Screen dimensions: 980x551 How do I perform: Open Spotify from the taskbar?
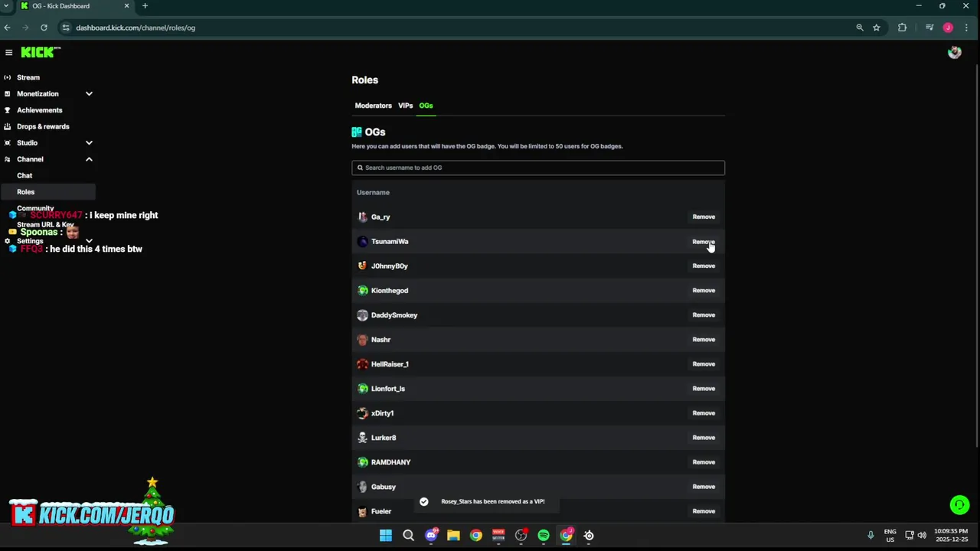[544, 535]
